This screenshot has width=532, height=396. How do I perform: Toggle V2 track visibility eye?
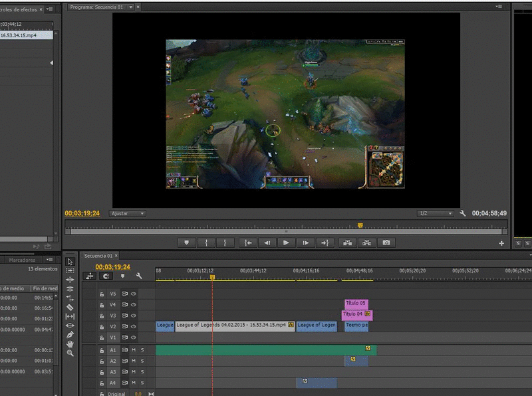134,326
